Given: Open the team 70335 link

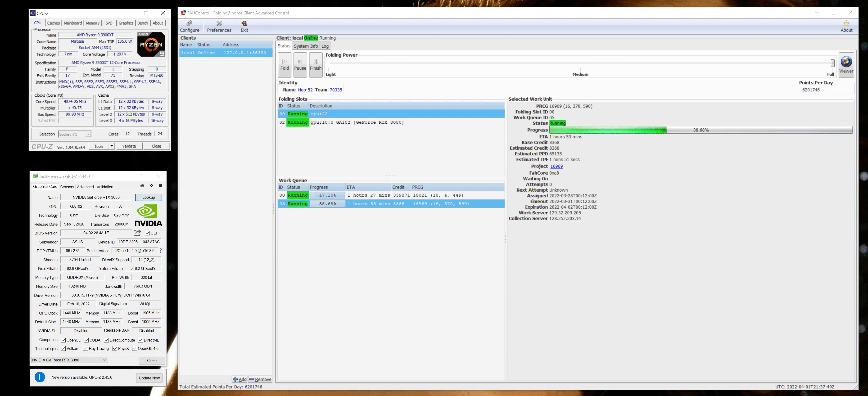Looking at the screenshot, I should (x=336, y=90).
